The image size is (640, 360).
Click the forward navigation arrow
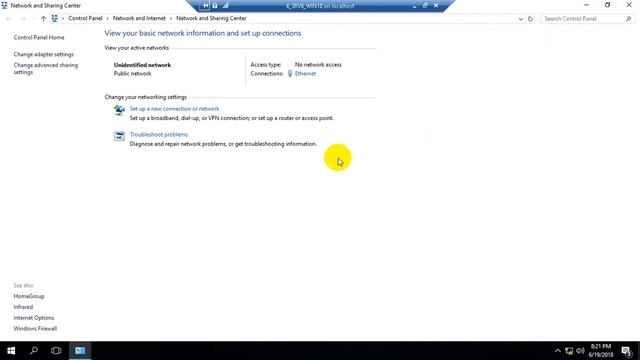coord(23,18)
